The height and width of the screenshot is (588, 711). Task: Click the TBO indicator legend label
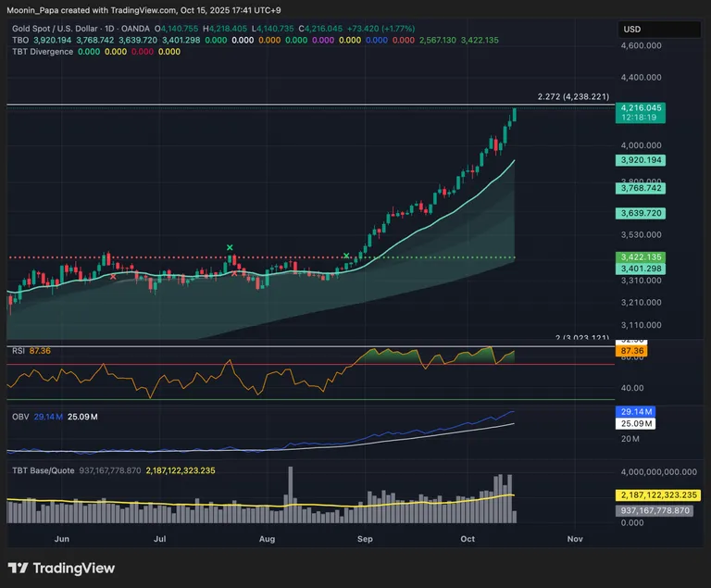coord(20,40)
